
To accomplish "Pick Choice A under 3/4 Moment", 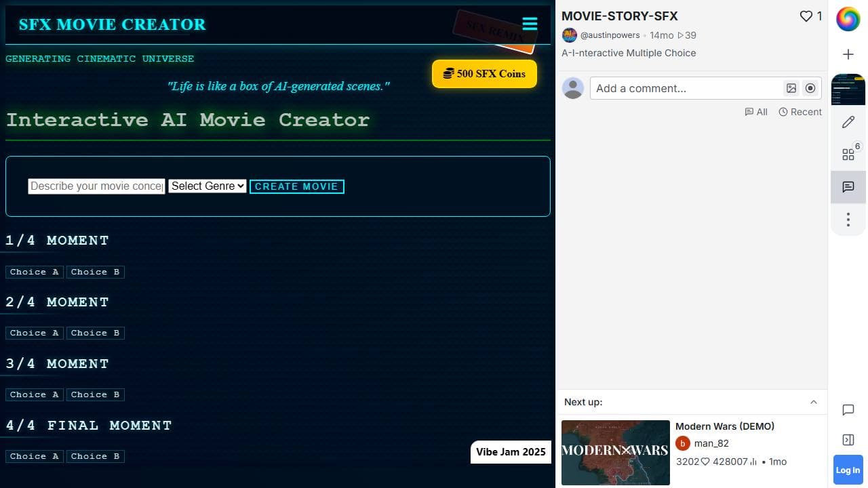I will click(35, 394).
